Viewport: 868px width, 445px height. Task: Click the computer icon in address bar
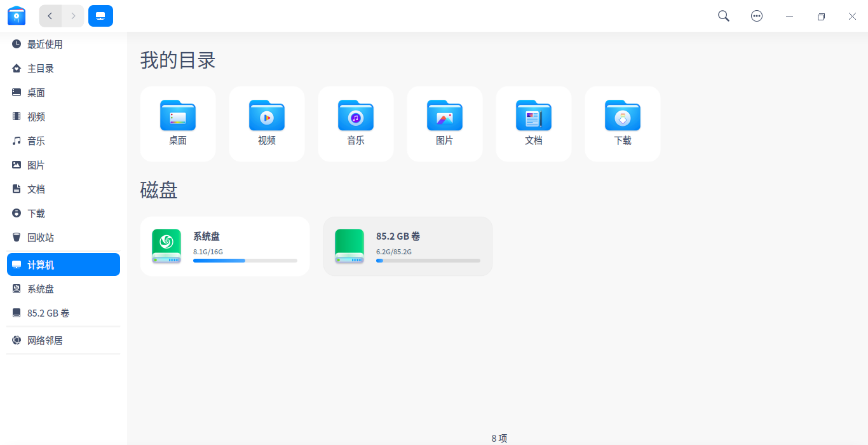100,16
